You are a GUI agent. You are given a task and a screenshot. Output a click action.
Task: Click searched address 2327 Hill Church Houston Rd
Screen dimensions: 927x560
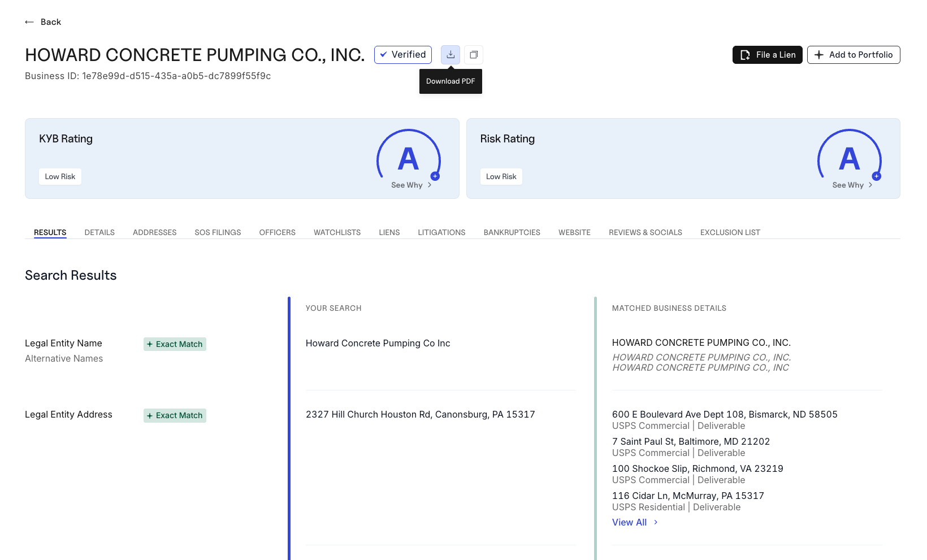pyautogui.click(x=421, y=415)
